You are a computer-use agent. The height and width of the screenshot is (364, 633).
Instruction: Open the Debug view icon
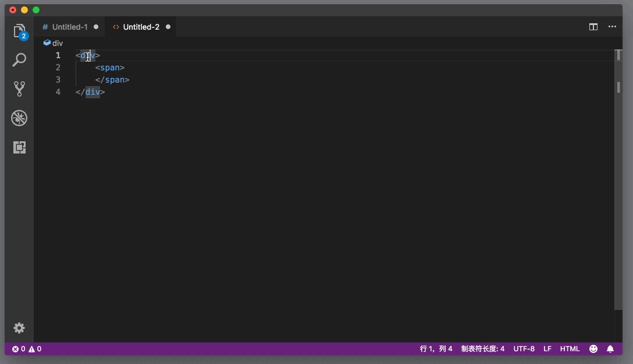point(19,118)
